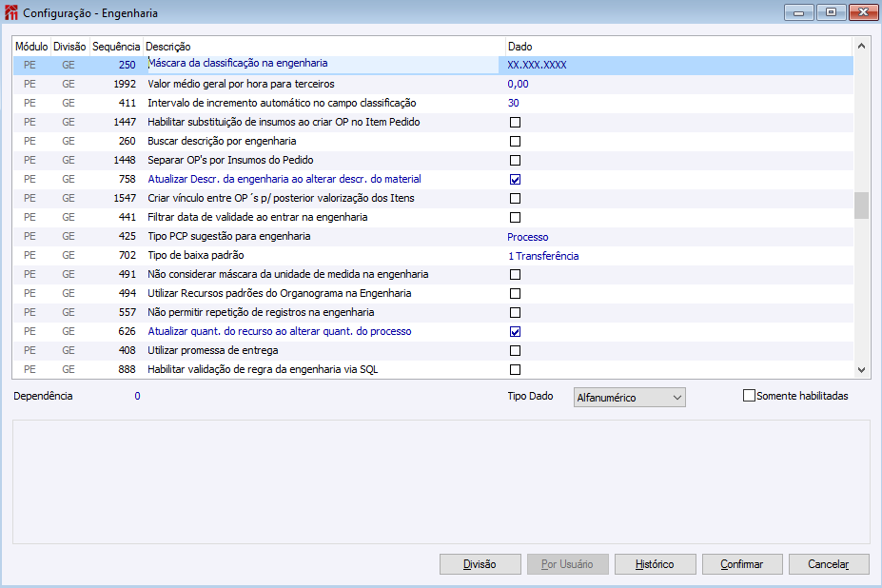Click sequence number 888

127,370
